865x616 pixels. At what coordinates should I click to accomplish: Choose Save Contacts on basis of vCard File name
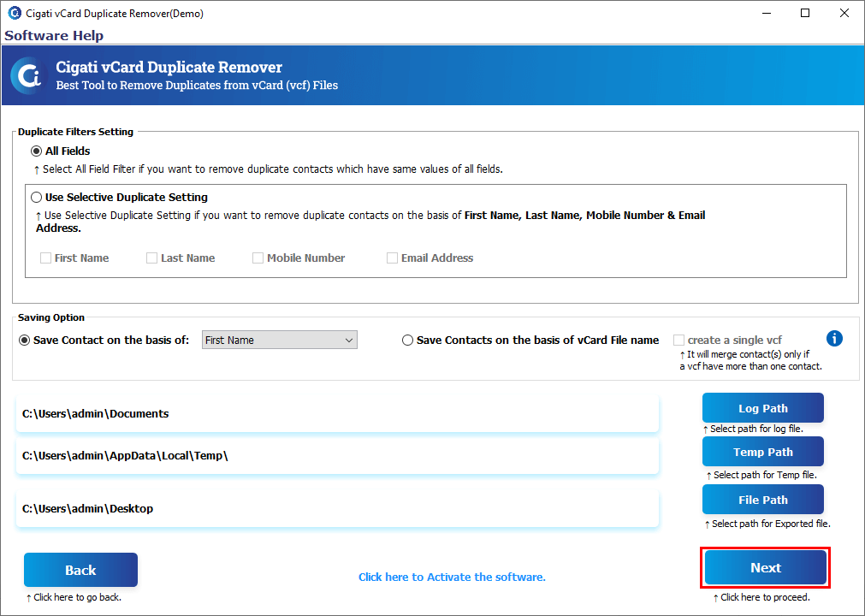[x=407, y=341]
